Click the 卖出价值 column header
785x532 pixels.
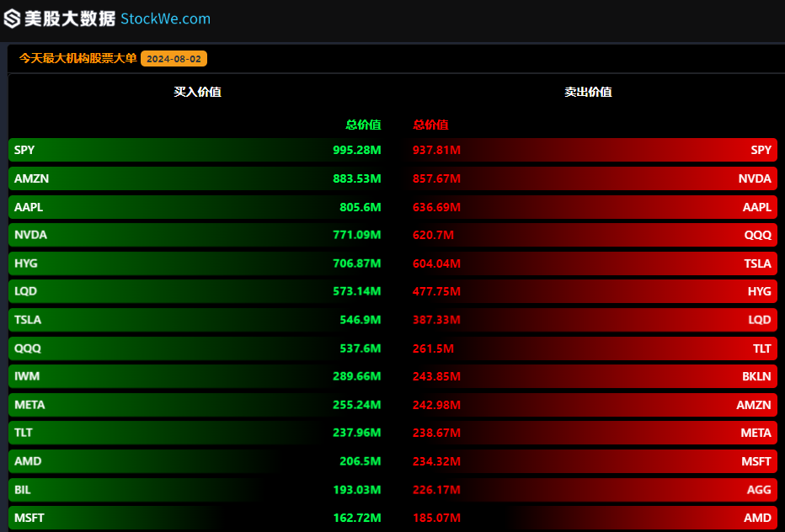point(588,92)
